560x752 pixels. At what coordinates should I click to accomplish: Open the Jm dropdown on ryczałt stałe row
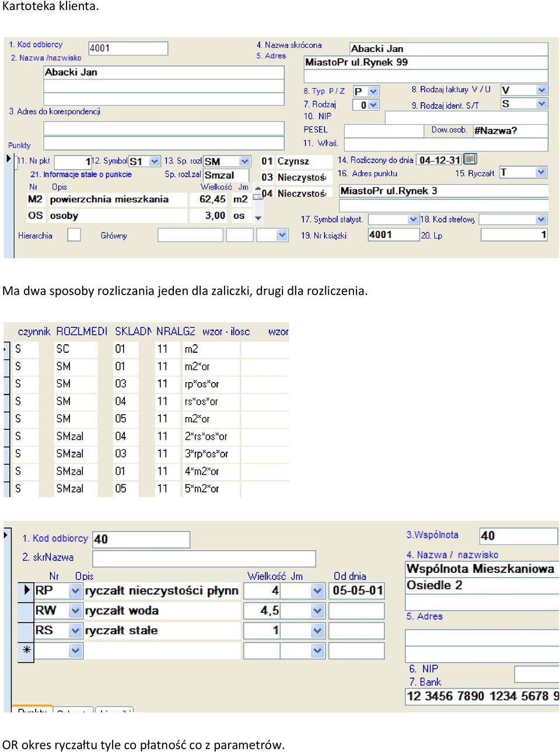coord(317,631)
